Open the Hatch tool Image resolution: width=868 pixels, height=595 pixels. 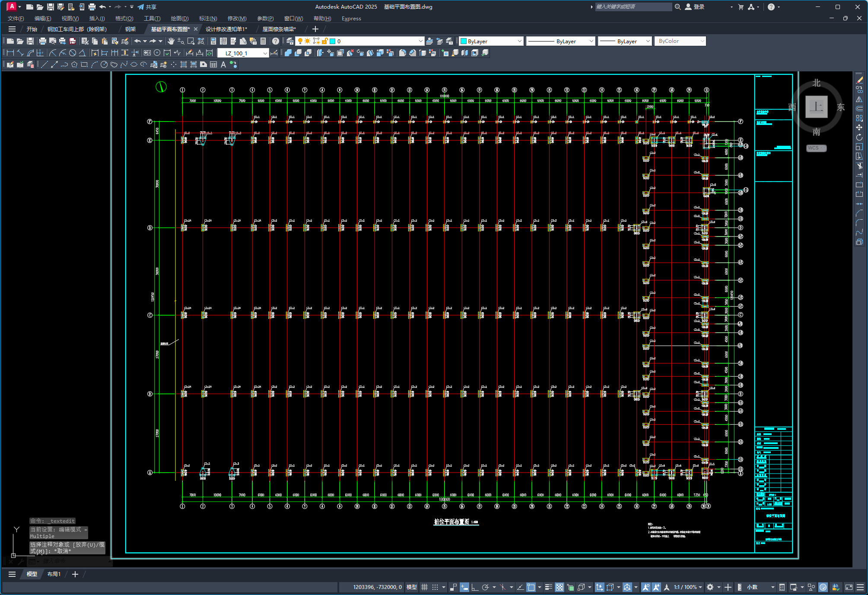coord(183,64)
